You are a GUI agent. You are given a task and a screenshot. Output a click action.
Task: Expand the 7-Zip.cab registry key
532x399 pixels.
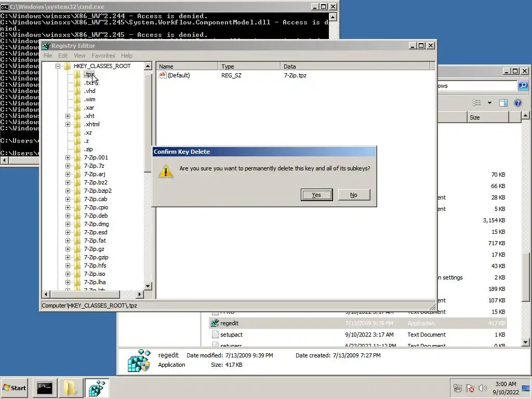68,199
